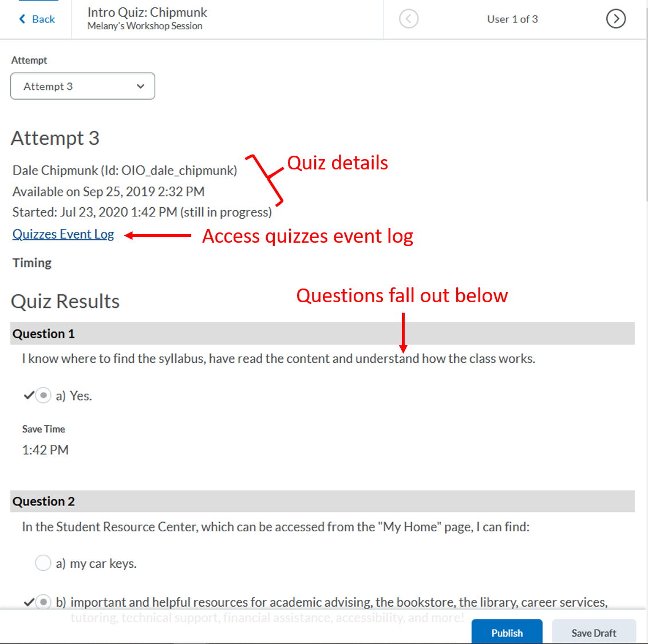Screen dimensions: 648x644
Task: Click the "User 1 of 3" label
Action: [x=512, y=19]
